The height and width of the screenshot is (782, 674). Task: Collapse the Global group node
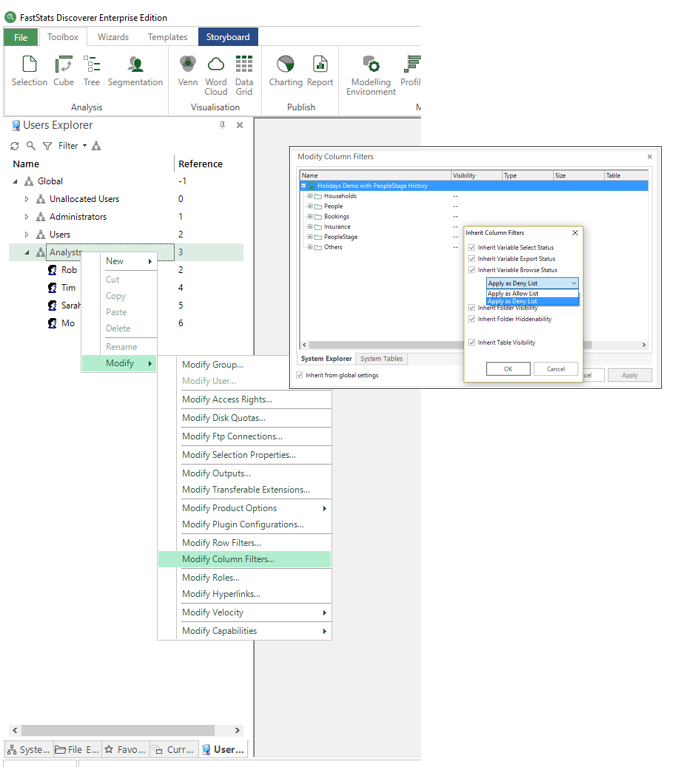pyautogui.click(x=15, y=182)
